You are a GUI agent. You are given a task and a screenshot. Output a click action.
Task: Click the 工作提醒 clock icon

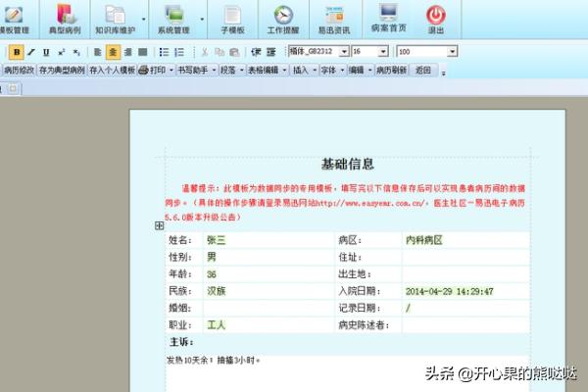[x=283, y=19]
